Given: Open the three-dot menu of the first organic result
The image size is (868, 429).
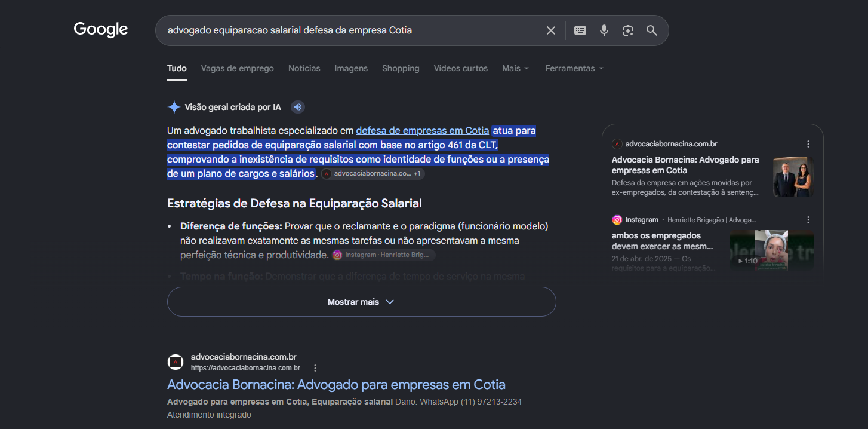Looking at the screenshot, I should coord(315,368).
